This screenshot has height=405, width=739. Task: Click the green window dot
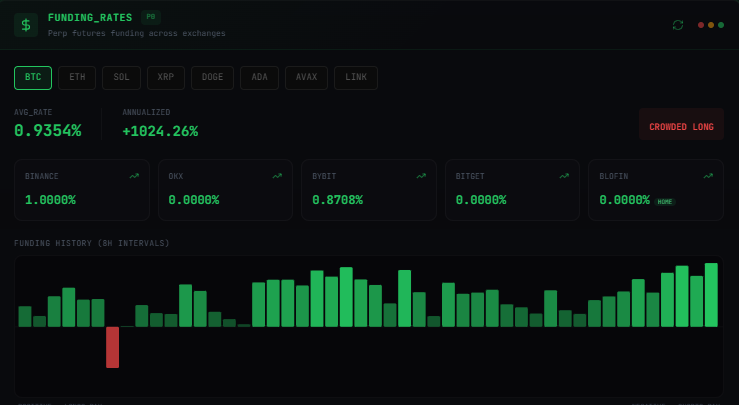(x=721, y=25)
